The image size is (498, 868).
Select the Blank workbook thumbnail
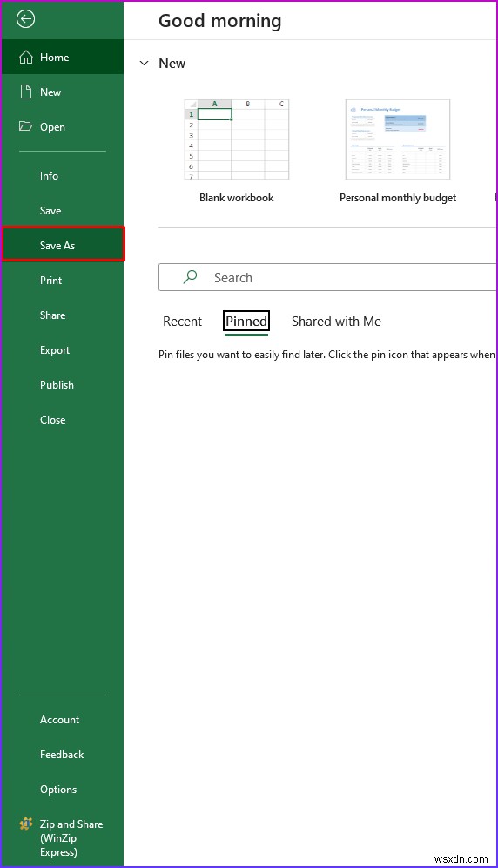[236, 139]
